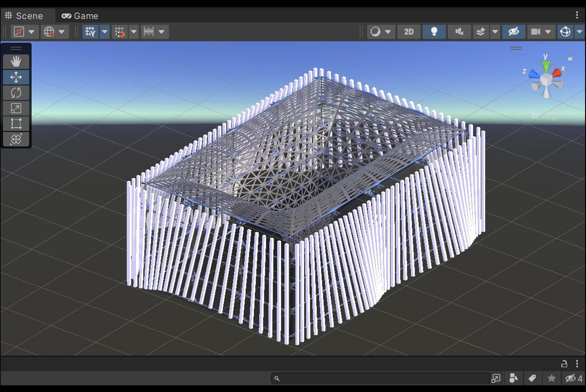Screen dimensions: 586x392
Task: Toggle scene audio mute button
Action: (459, 31)
